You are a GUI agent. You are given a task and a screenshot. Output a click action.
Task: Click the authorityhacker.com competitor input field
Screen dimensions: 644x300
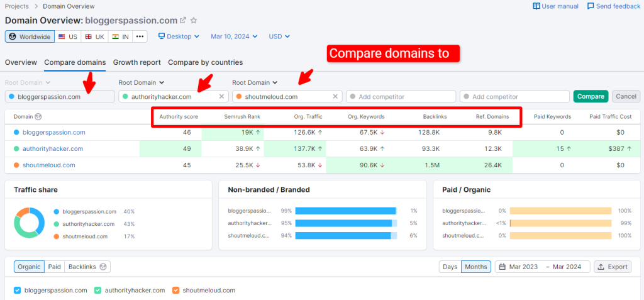tap(174, 97)
